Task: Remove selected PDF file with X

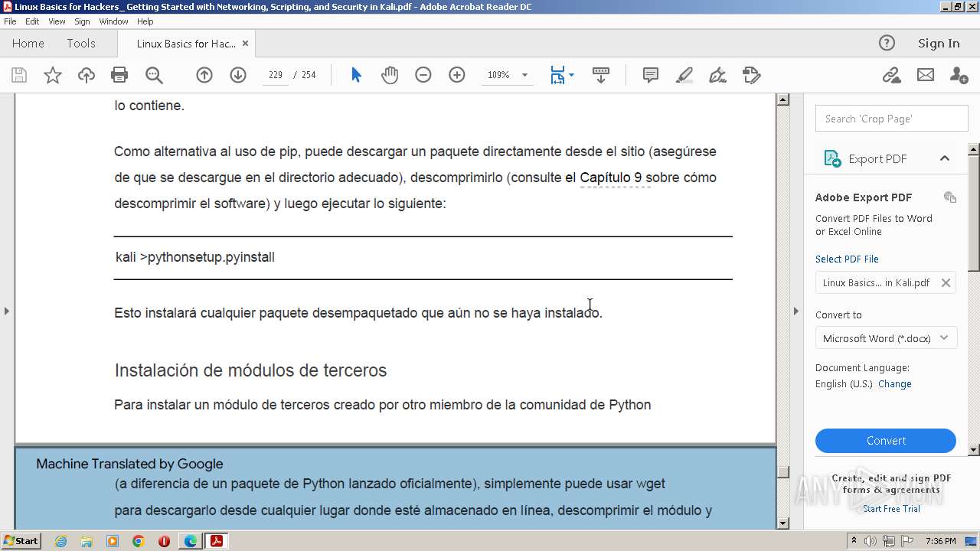Action: click(946, 282)
